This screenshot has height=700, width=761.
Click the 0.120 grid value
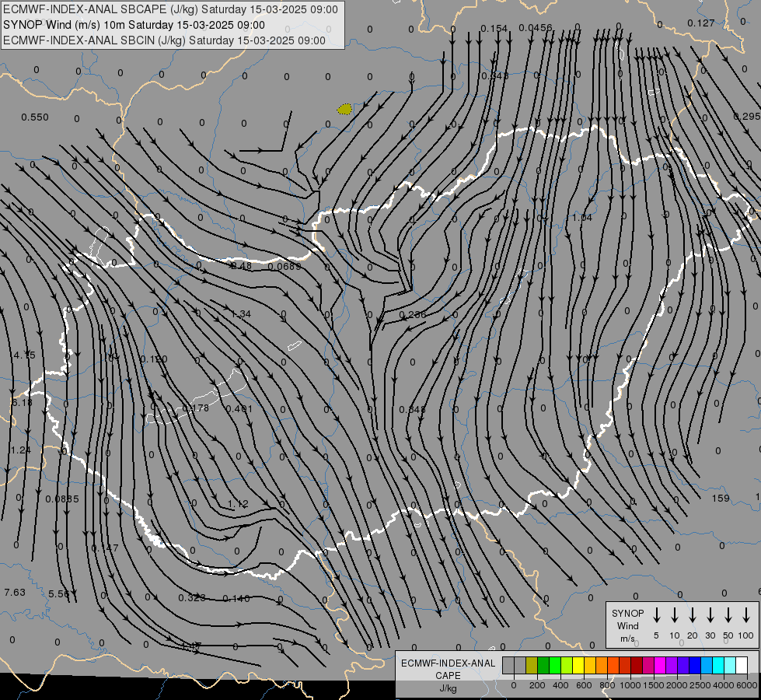click(154, 359)
